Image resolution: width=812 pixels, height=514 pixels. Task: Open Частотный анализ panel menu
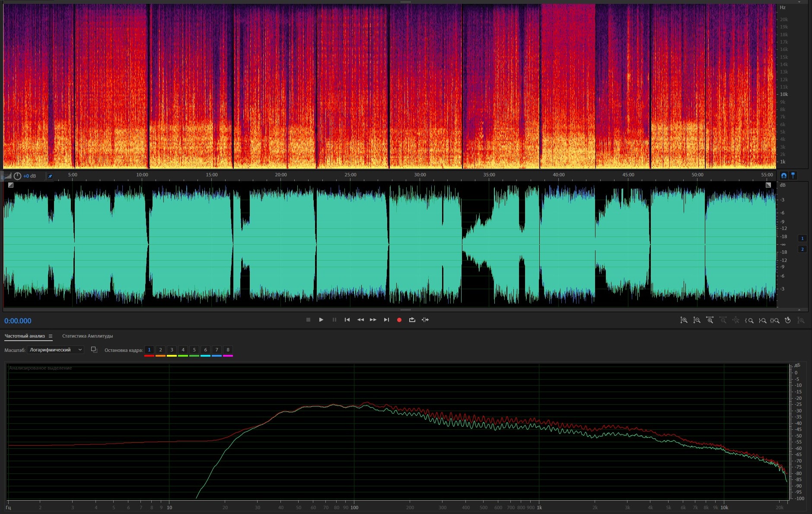pyautogui.click(x=51, y=336)
